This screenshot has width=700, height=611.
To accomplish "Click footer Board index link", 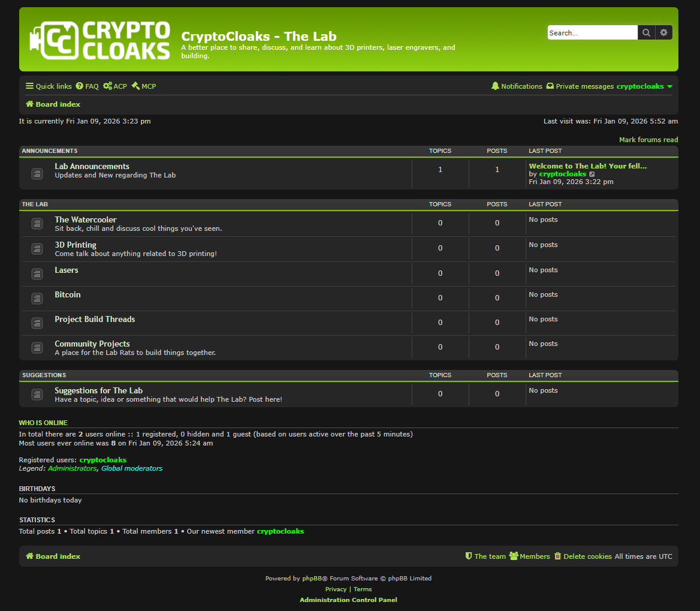I will 53,556.
